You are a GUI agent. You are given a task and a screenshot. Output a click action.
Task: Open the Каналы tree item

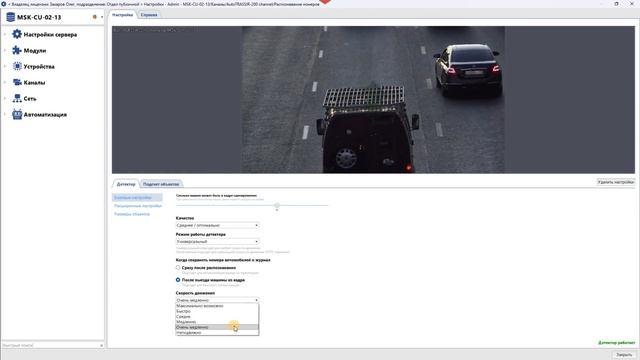point(34,82)
